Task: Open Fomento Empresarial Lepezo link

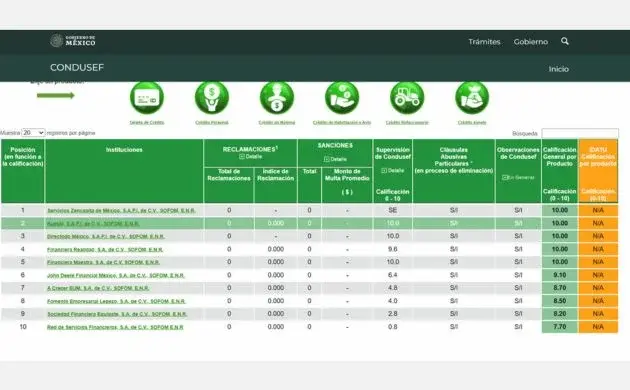Action: click(116, 301)
